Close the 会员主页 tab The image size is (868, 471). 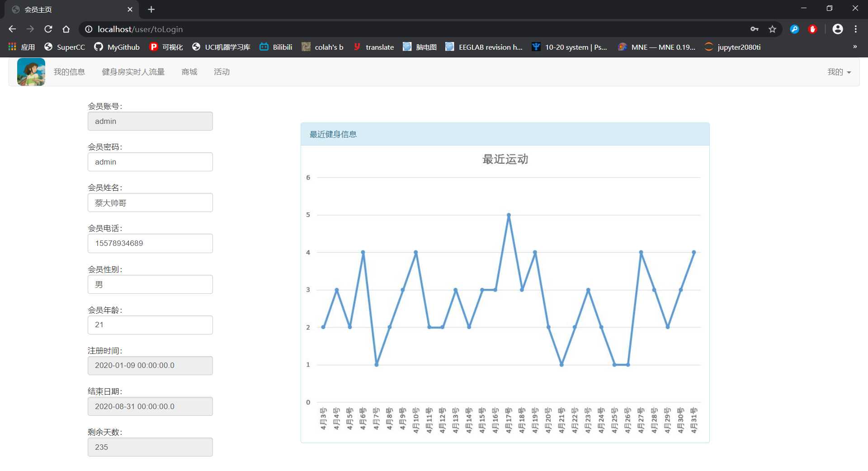click(130, 9)
